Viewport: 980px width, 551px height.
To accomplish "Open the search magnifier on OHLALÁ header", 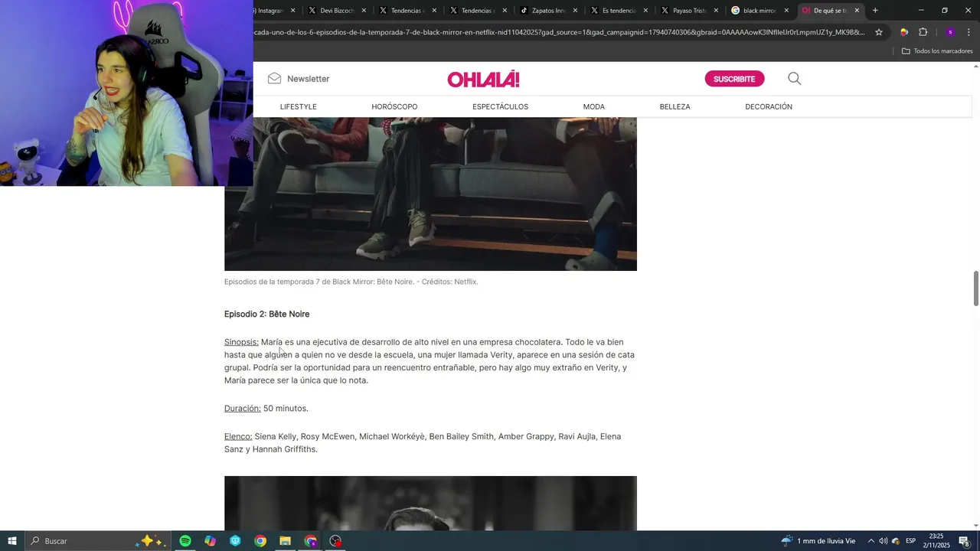I will [x=794, y=79].
